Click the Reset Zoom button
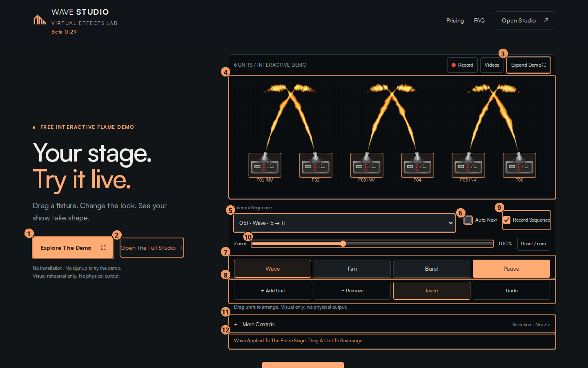This screenshot has height=368, width=588. [x=533, y=244]
